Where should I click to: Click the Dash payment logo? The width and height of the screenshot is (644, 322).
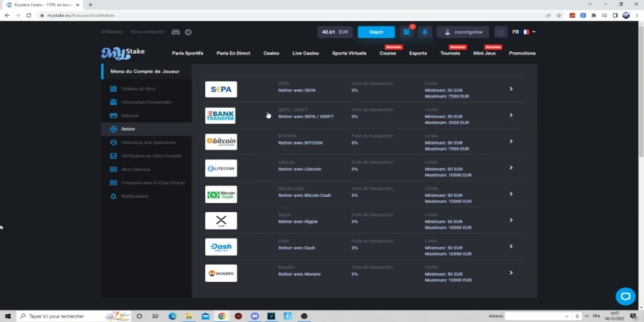click(221, 247)
